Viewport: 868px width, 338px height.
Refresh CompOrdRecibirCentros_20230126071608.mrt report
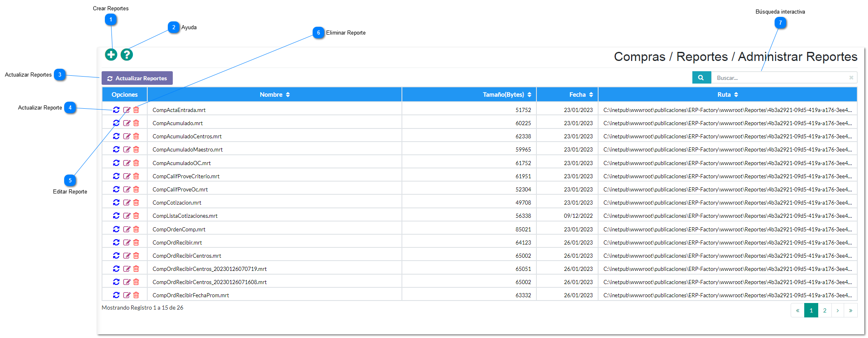click(116, 282)
